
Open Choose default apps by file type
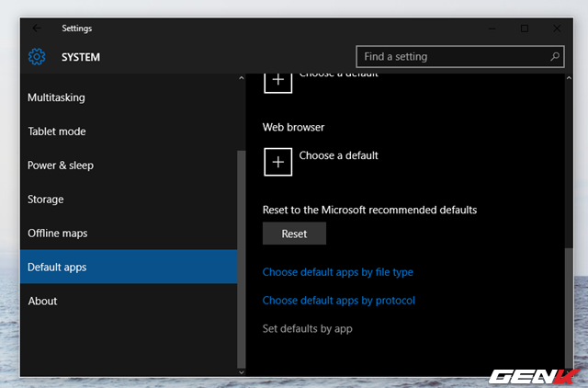coord(337,272)
